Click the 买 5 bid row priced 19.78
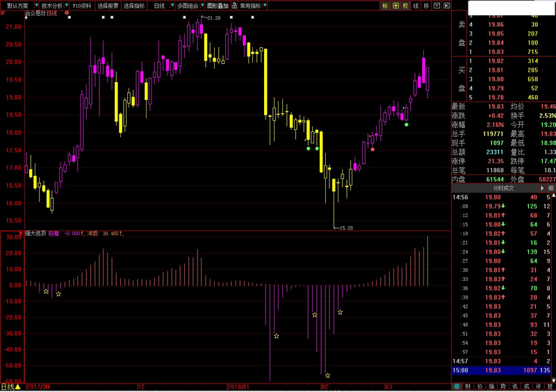This screenshot has width=556, height=392. [x=503, y=97]
